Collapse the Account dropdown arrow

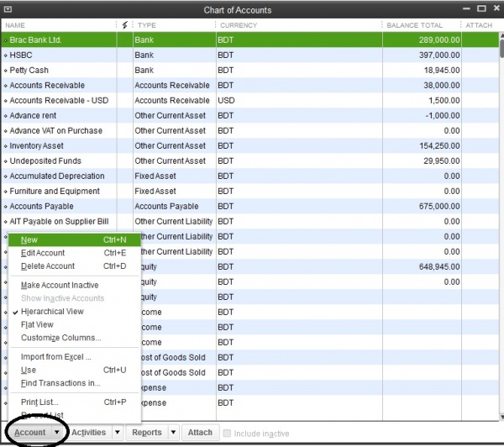click(x=57, y=433)
